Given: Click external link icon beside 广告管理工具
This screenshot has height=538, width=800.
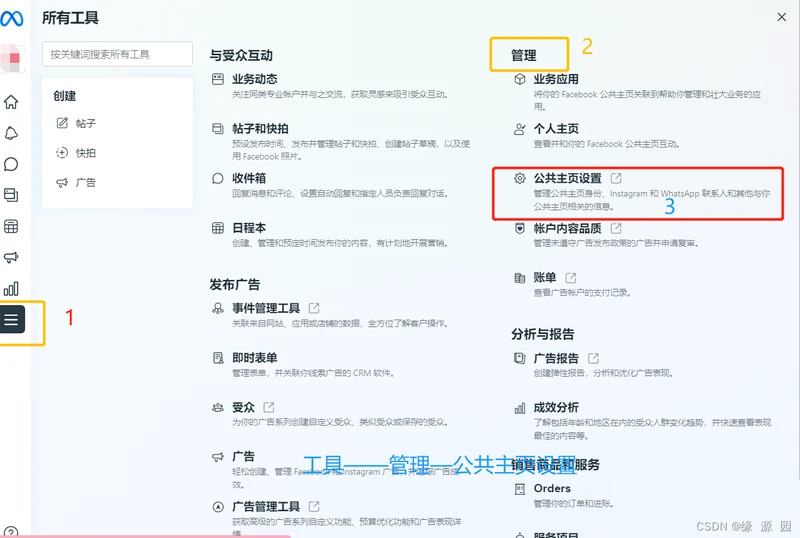Looking at the screenshot, I should [x=314, y=506].
